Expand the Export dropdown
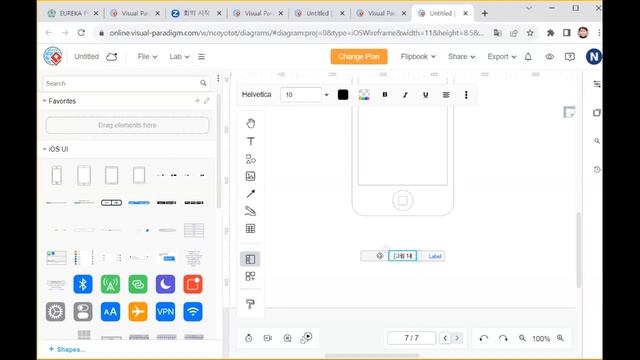The height and width of the screenshot is (360, 640). (x=502, y=57)
